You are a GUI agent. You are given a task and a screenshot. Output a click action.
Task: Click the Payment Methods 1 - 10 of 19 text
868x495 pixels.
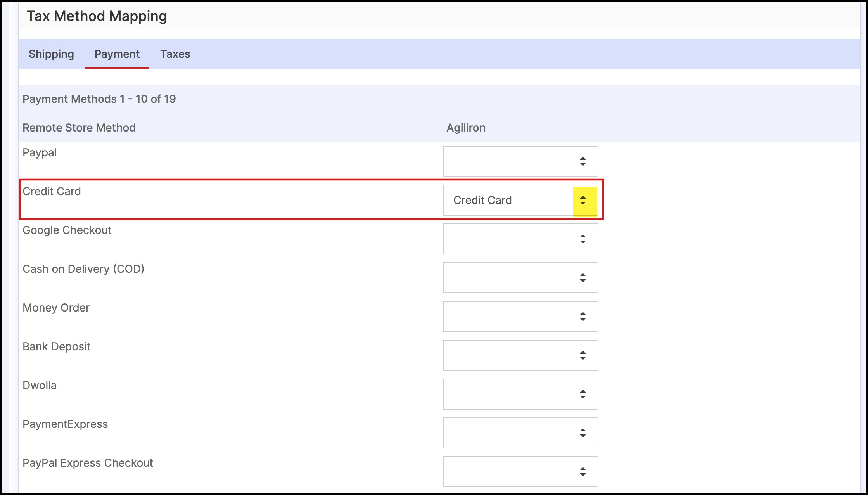coord(99,99)
